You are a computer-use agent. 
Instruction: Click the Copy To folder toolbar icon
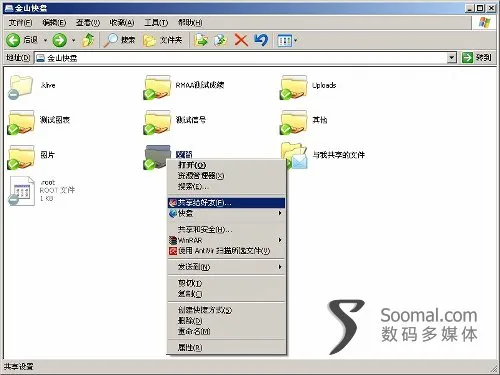(x=220, y=40)
